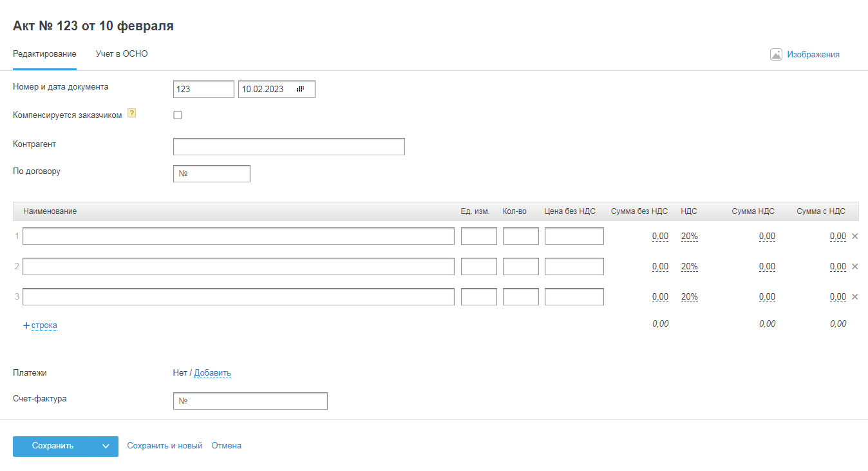
Task: Remove row 1 with the cross icon
Action: [x=855, y=236]
